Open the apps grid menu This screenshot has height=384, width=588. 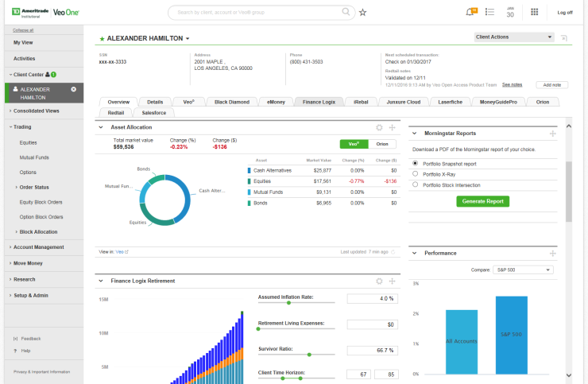tap(534, 13)
